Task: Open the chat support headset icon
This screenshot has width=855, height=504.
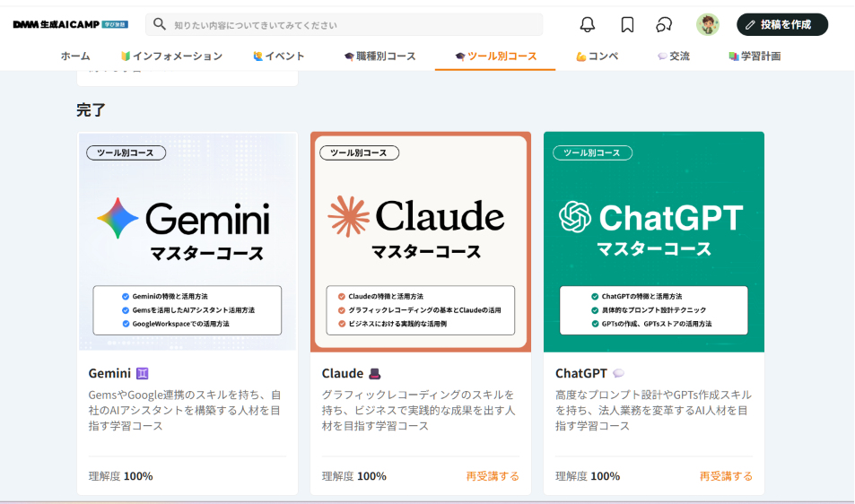Action: 664,24
